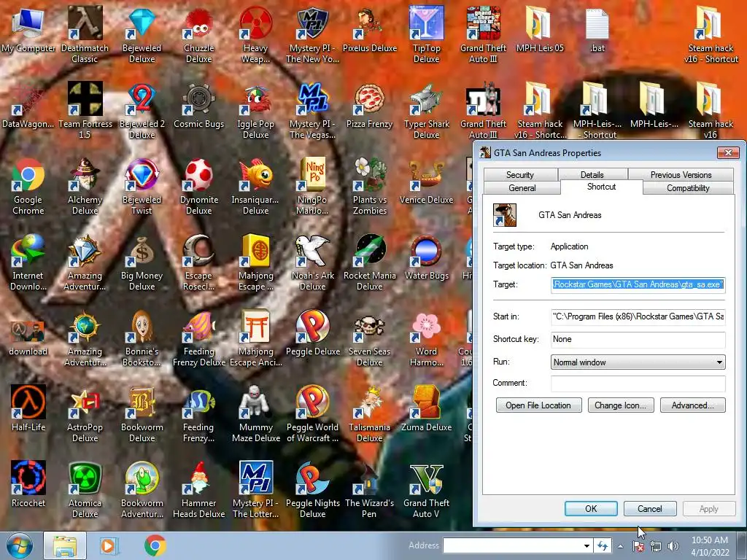Select the Mummy Maze Deluxe icon

click(x=256, y=402)
